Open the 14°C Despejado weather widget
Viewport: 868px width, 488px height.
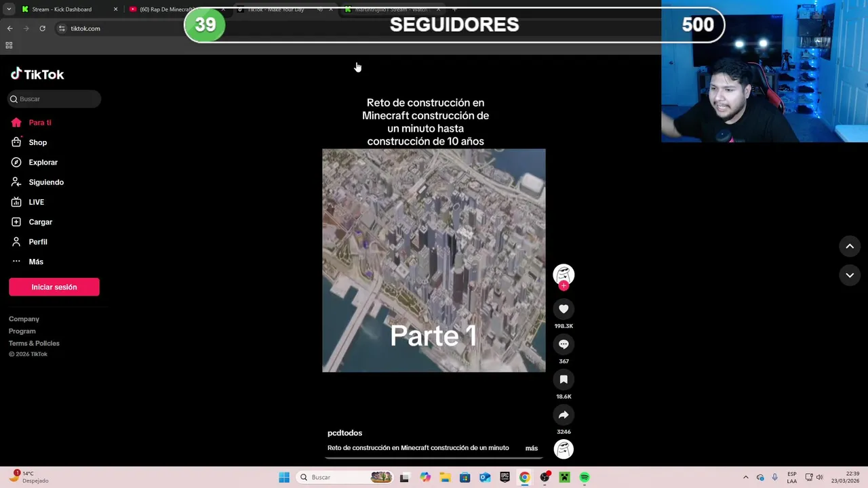tap(28, 477)
